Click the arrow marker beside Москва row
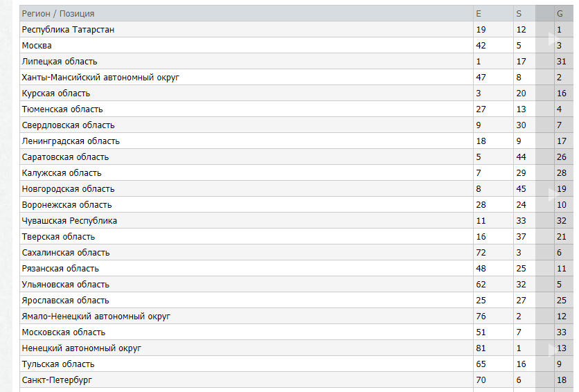The image size is (579, 392). 551,41
